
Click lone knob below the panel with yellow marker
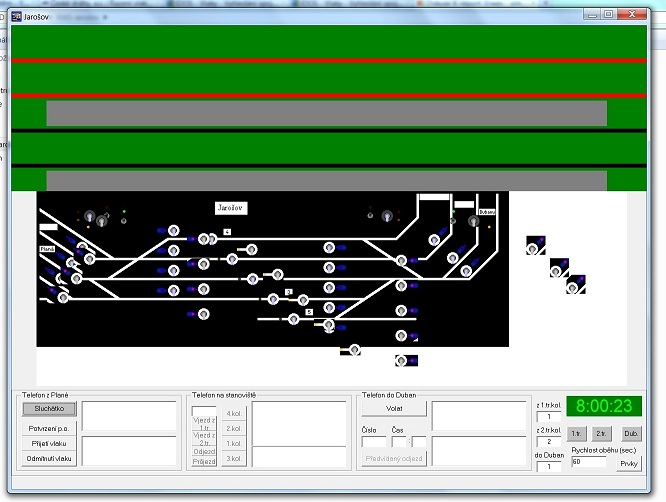(355, 350)
